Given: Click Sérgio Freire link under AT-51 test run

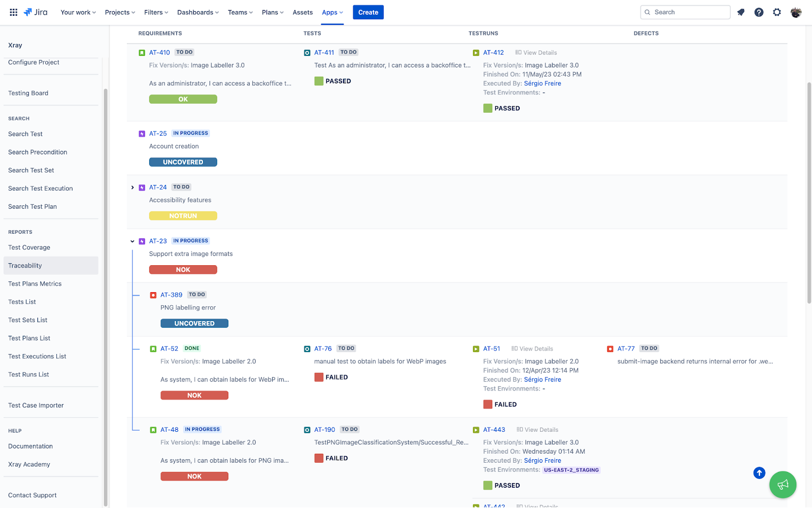Looking at the screenshot, I should point(543,379).
